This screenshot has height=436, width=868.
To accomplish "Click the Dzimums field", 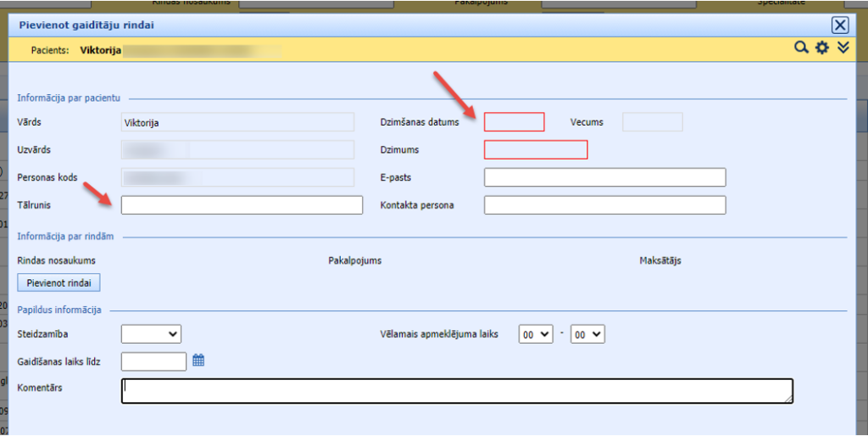I will click(x=535, y=150).
